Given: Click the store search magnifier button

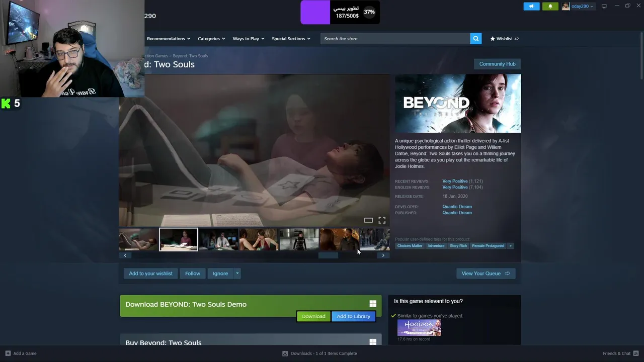Looking at the screenshot, I should (x=475, y=39).
